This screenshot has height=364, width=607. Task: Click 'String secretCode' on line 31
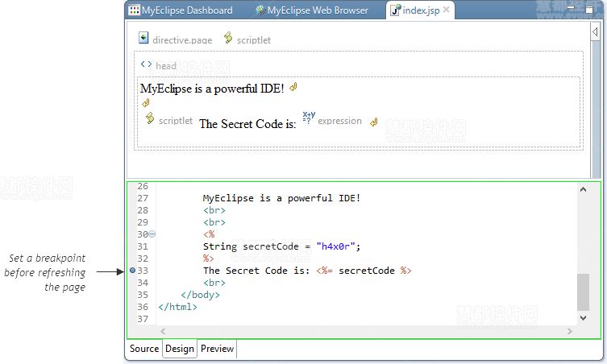point(251,246)
